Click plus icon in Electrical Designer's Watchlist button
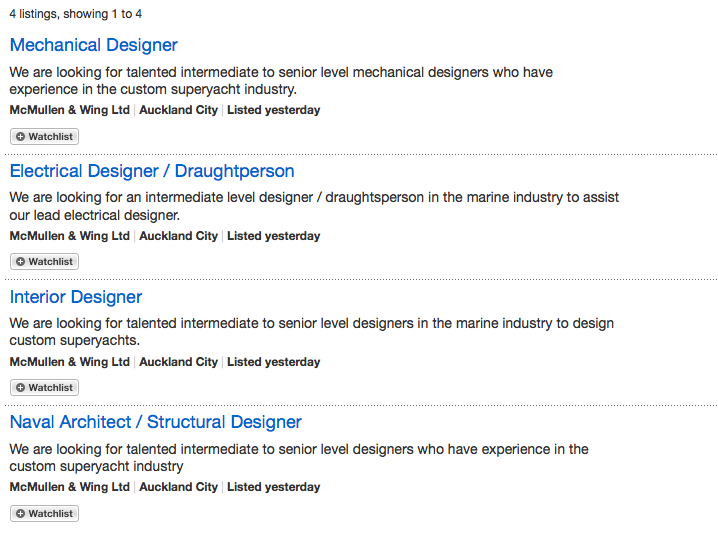The height and width of the screenshot is (539, 718). (x=21, y=261)
